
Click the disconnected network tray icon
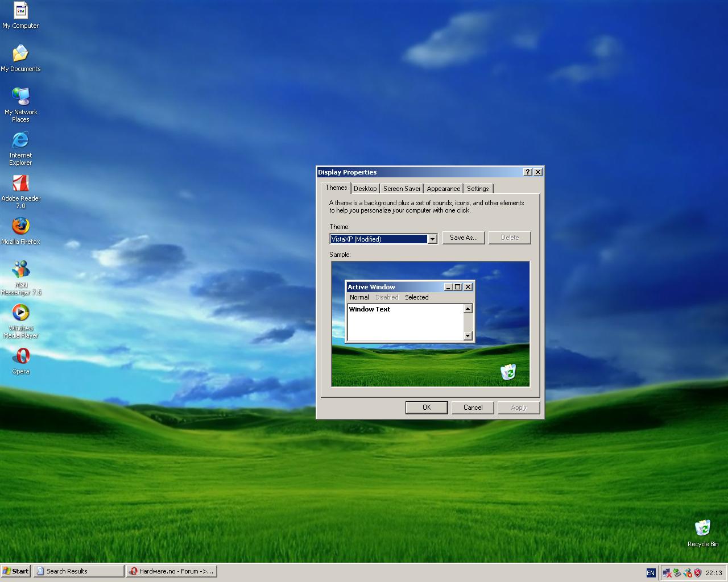[x=667, y=573]
